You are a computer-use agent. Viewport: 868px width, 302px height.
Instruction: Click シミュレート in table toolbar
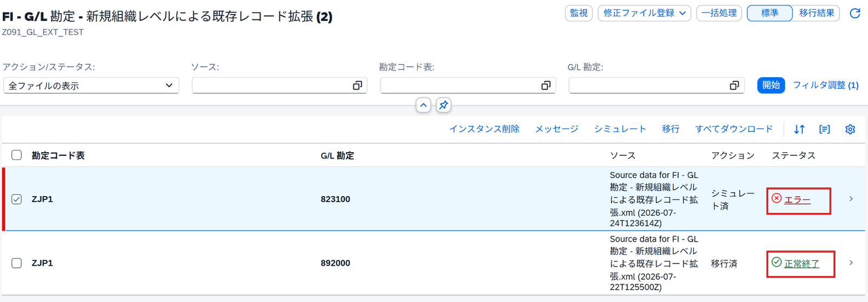pyautogui.click(x=620, y=129)
